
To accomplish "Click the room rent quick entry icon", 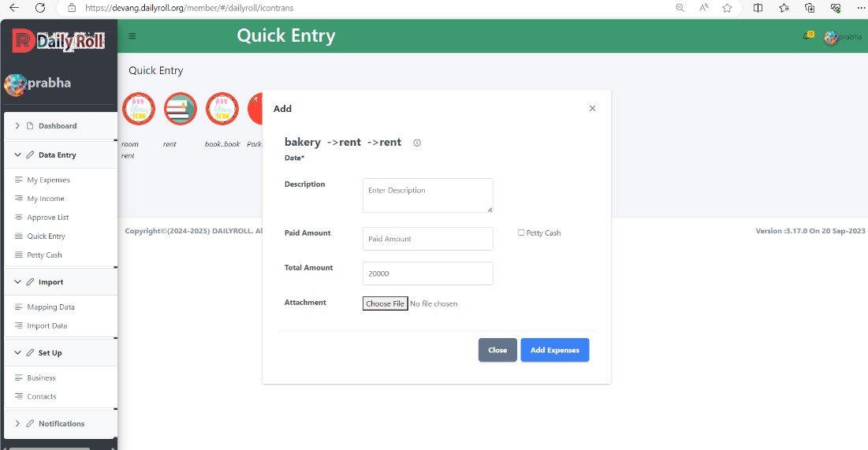I will (x=139, y=109).
